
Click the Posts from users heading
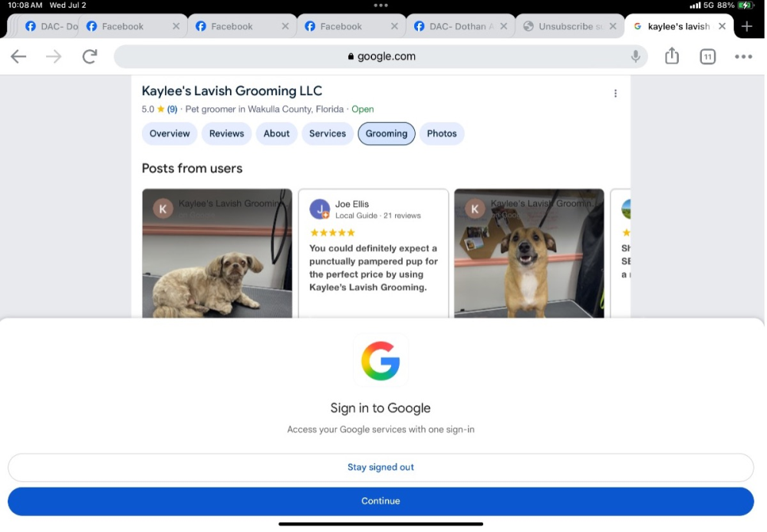[193, 168]
